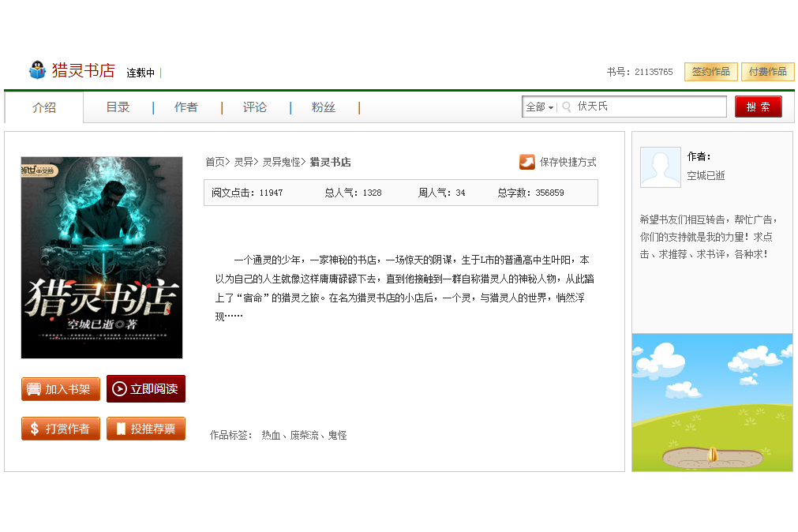Open the 作者 tab
The height and width of the screenshot is (532, 798).
[x=185, y=107]
